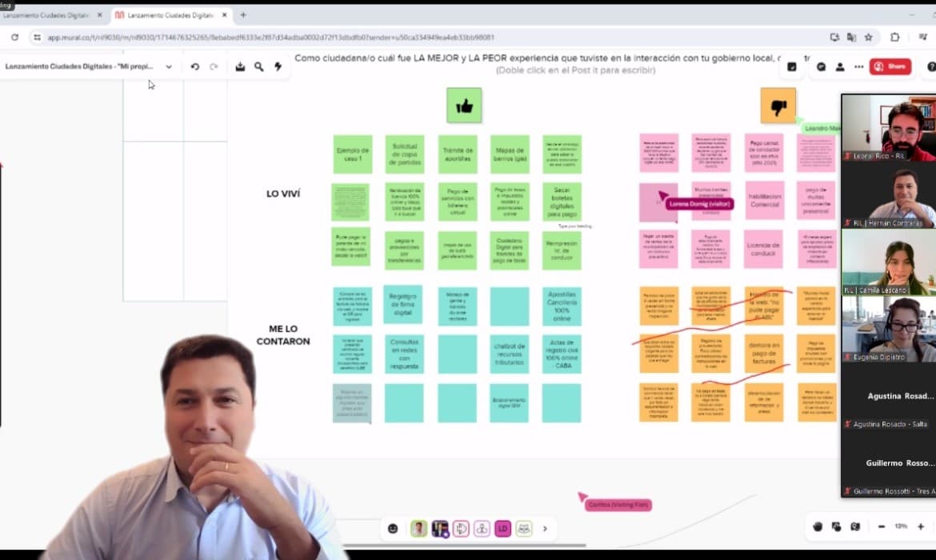Toggle the green thumbs up sticker
The image size is (936, 560).
[464, 106]
